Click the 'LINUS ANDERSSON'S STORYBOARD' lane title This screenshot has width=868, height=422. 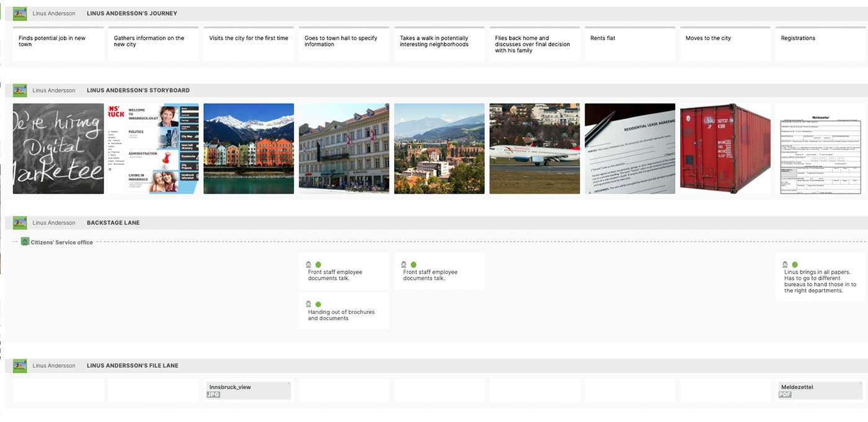[138, 91]
